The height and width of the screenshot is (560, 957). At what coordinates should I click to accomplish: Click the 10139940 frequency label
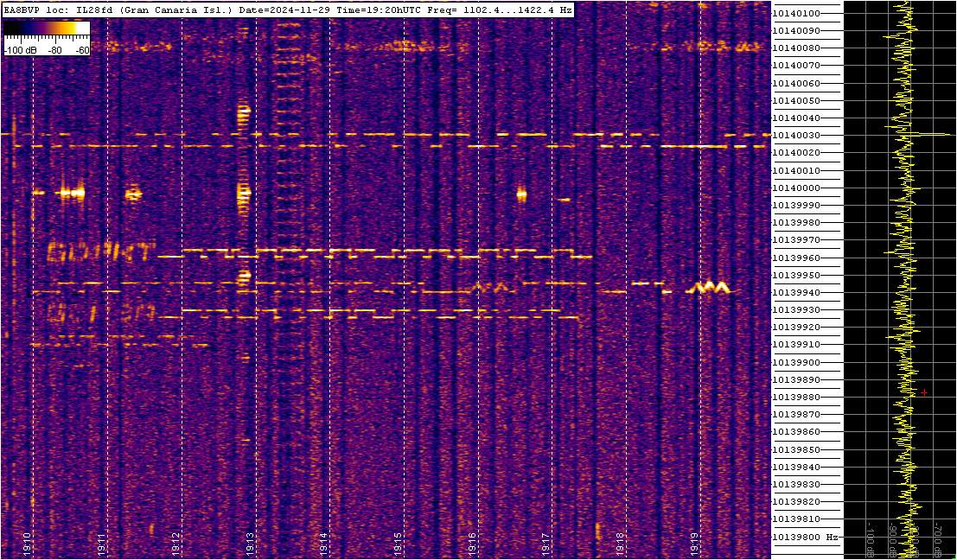click(796, 293)
